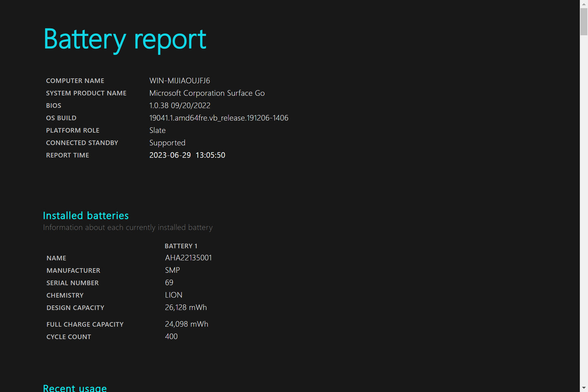Screen dimensions: 588x392
Task: Click manufacturer value SMP
Action: click(172, 270)
